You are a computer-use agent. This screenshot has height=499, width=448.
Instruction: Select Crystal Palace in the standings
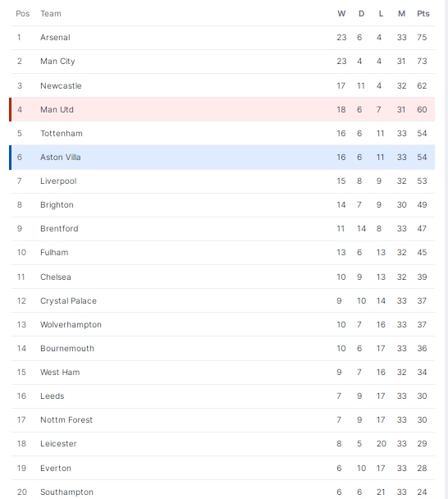coord(68,300)
